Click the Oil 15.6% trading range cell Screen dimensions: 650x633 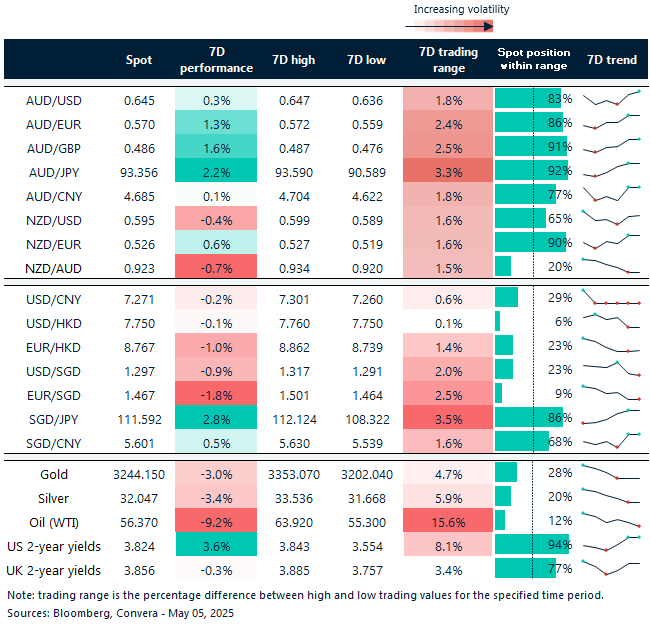click(x=449, y=521)
